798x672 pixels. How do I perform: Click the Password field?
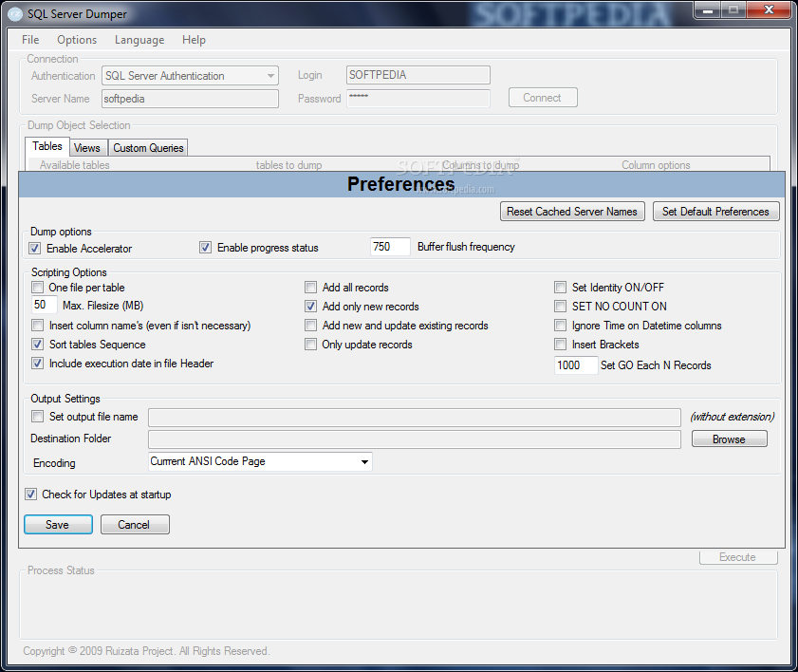[418, 99]
